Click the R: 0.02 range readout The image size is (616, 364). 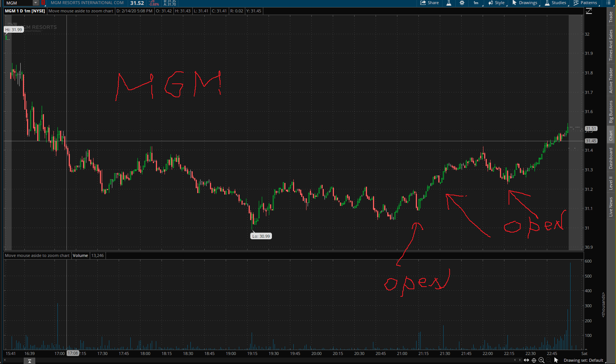pyautogui.click(x=237, y=11)
